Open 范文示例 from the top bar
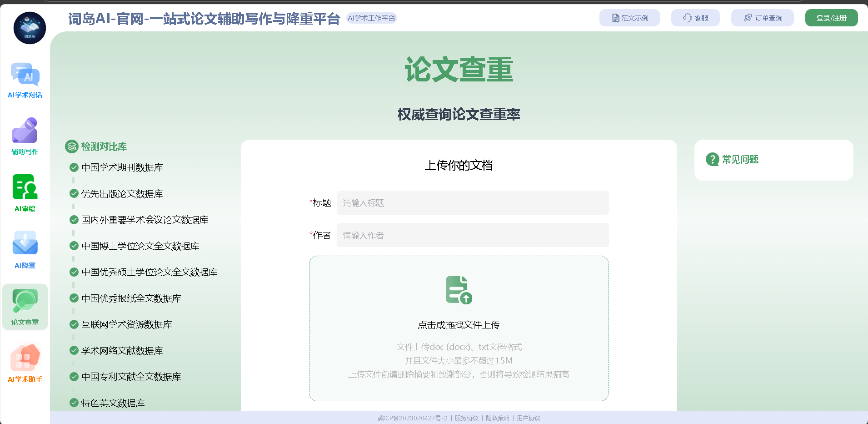Image resolution: width=868 pixels, height=424 pixels. click(x=629, y=18)
